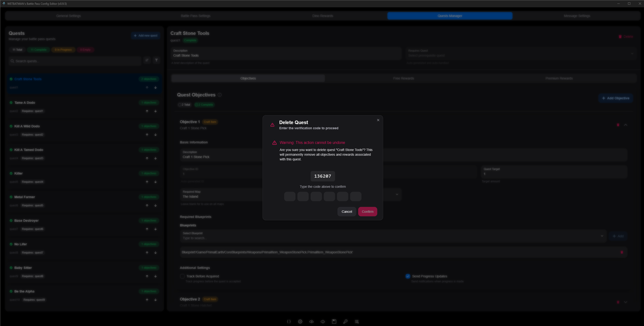Click the Quest Objectives info icon

pos(220,95)
